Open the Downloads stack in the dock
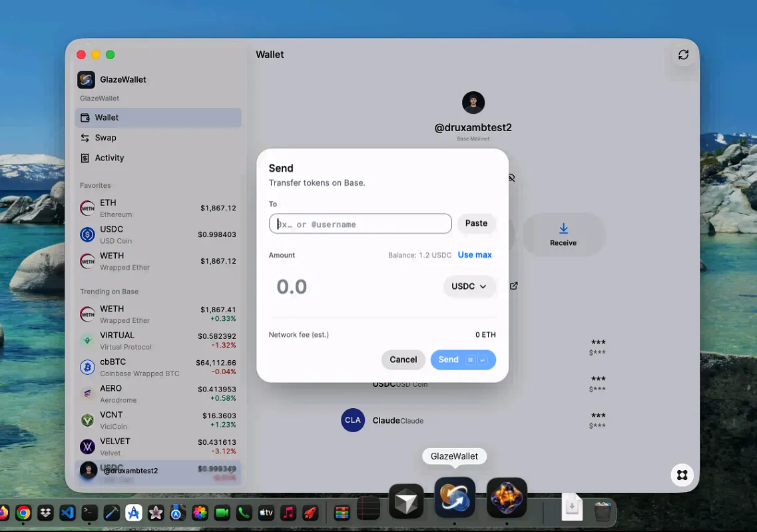This screenshot has height=532, width=757. [572, 507]
